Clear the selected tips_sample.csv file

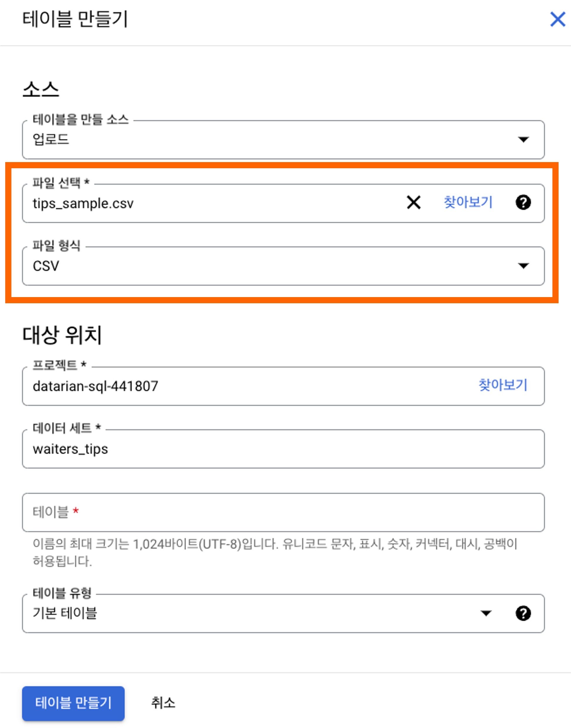coord(413,202)
